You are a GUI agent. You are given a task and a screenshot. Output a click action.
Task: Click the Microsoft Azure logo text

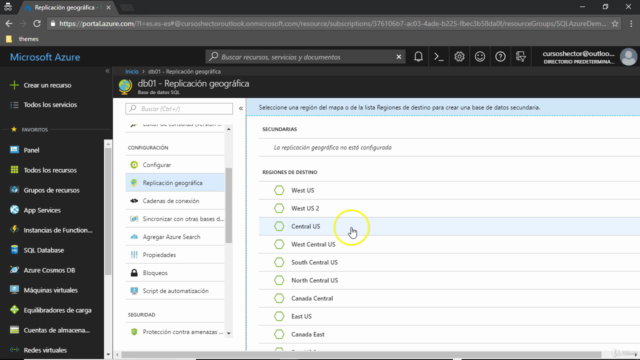pos(45,57)
